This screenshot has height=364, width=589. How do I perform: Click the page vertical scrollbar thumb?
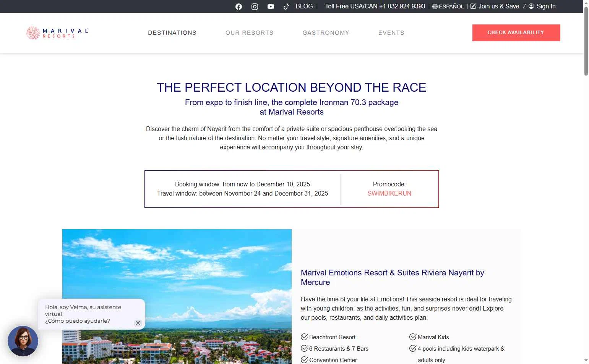tap(586, 41)
